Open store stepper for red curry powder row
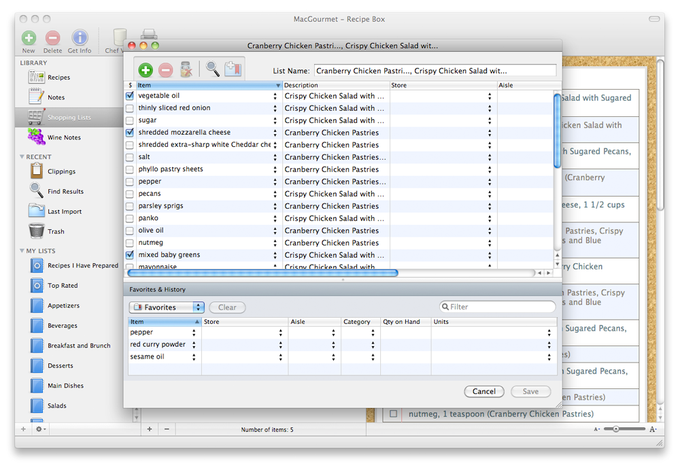The height and width of the screenshot is (468, 680). coord(281,345)
